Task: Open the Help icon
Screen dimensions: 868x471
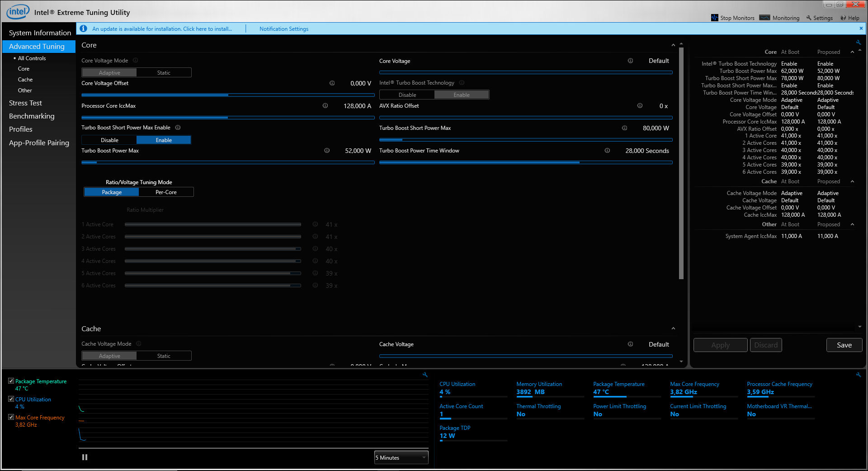Action: click(x=843, y=18)
